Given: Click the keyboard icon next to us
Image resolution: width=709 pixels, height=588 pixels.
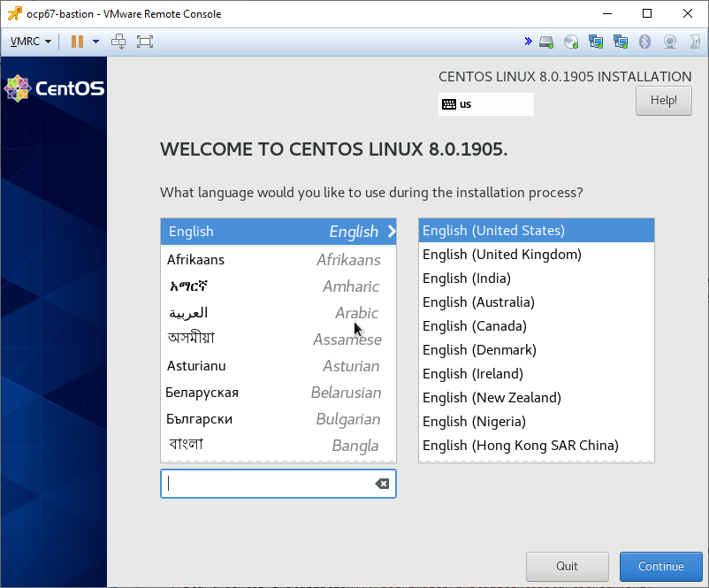Looking at the screenshot, I should tap(449, 104).
